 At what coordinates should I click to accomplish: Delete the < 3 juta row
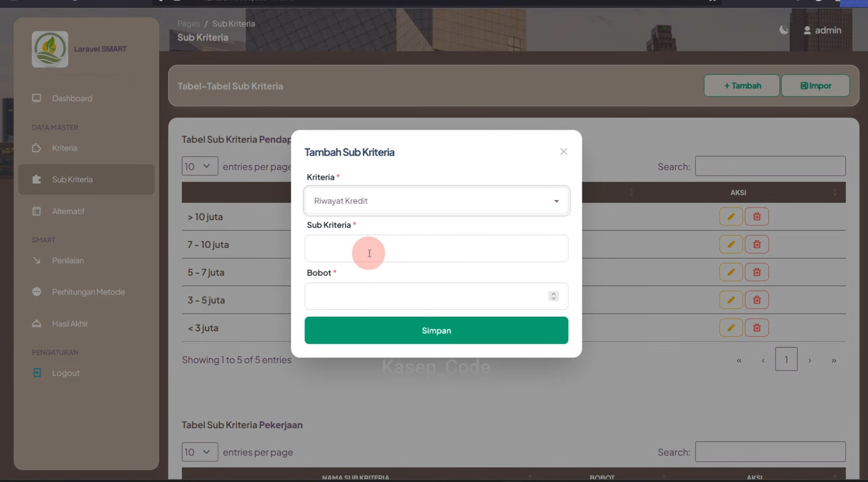click(x=757, y=328)
